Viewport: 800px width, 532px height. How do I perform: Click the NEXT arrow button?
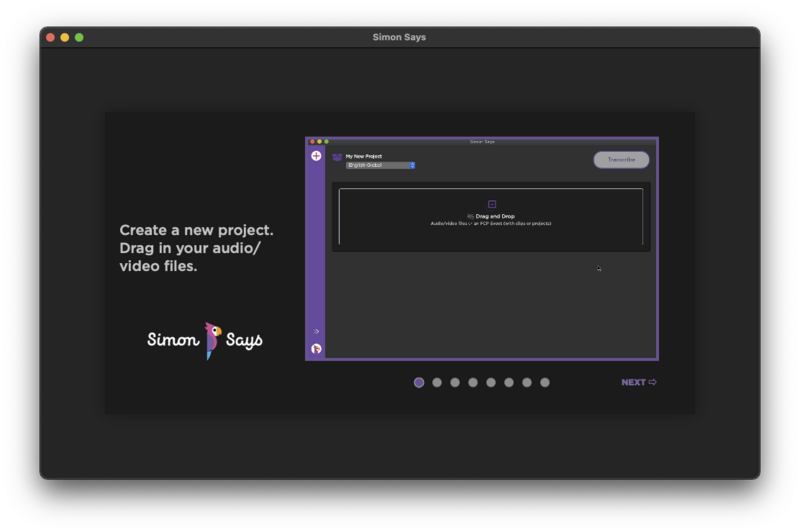pos(638,382)
